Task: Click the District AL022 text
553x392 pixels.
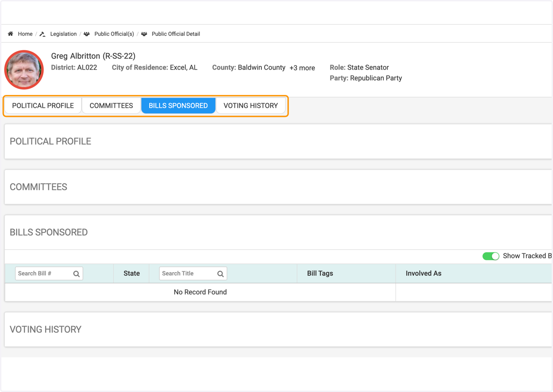Action: pos(74,68)
